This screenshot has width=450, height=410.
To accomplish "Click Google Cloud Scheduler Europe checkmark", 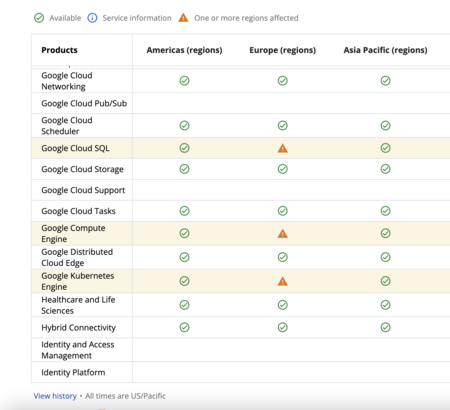I will (x=283, y=126).
